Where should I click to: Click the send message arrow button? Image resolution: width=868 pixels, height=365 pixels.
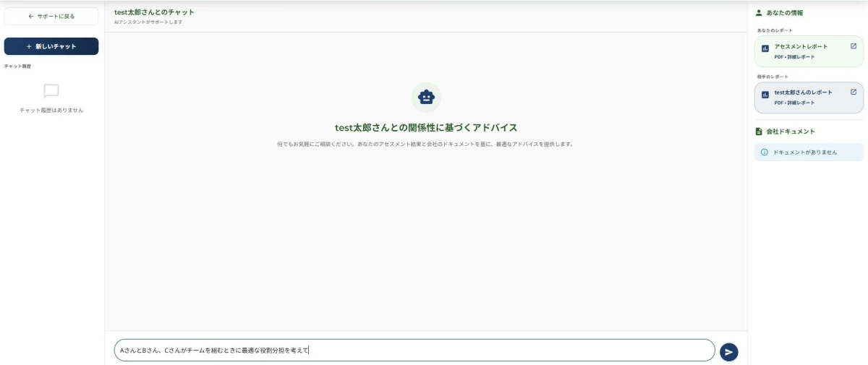point(729,352)
